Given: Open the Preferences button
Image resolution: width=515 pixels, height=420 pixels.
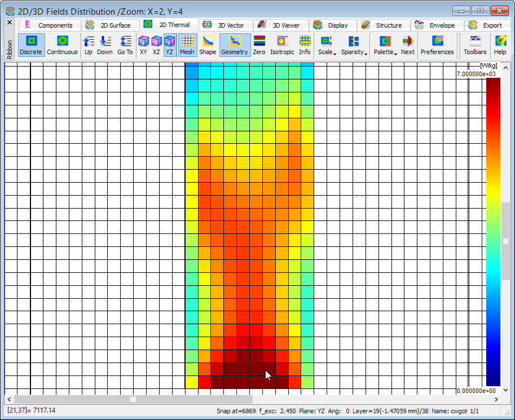Looking at the screenshot, I should point(437,45).
